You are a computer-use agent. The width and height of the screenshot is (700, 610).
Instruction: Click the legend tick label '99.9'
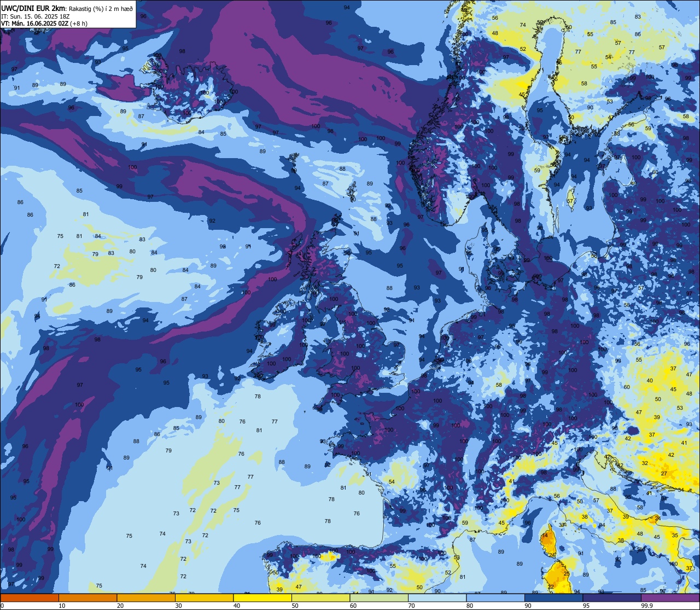[x=647, y=606]
